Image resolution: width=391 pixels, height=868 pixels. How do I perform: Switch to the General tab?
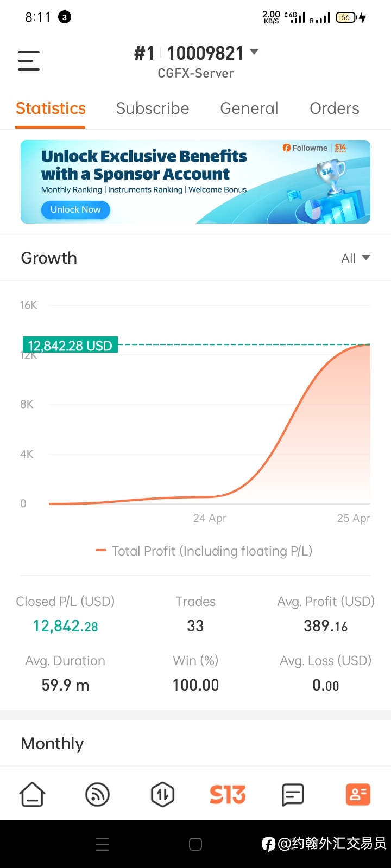coord(249,108)
